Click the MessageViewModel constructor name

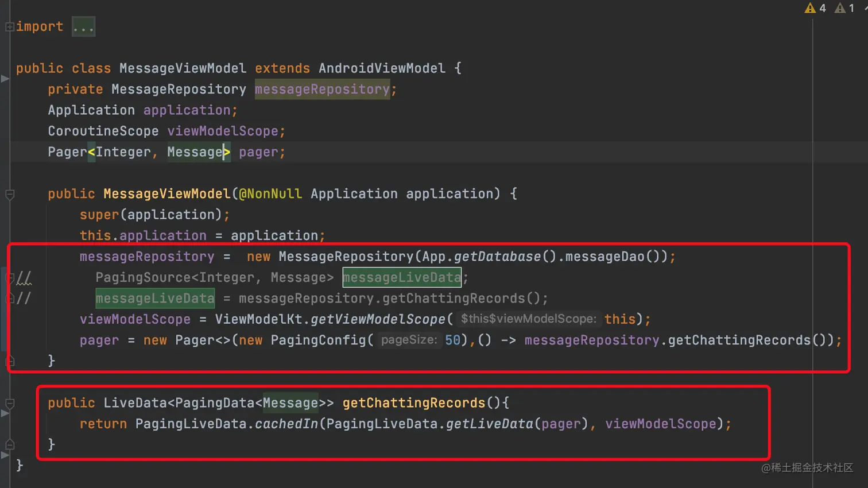[x=167, y=194]
